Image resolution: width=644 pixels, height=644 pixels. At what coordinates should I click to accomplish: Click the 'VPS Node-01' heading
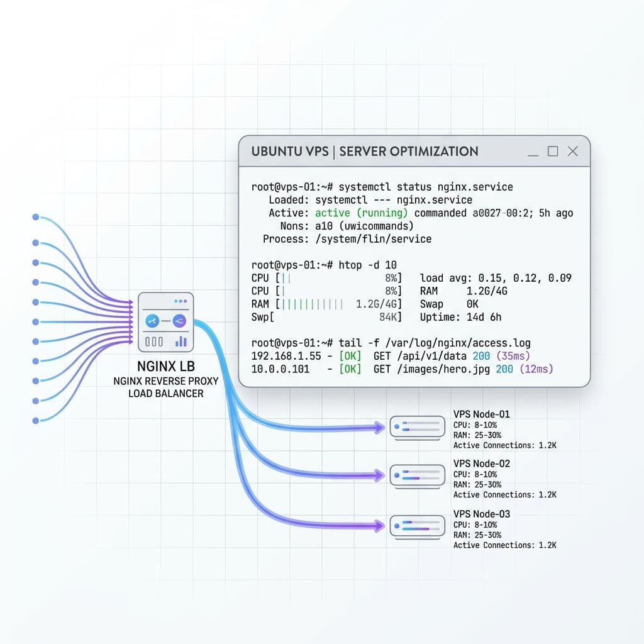point(481,414)
